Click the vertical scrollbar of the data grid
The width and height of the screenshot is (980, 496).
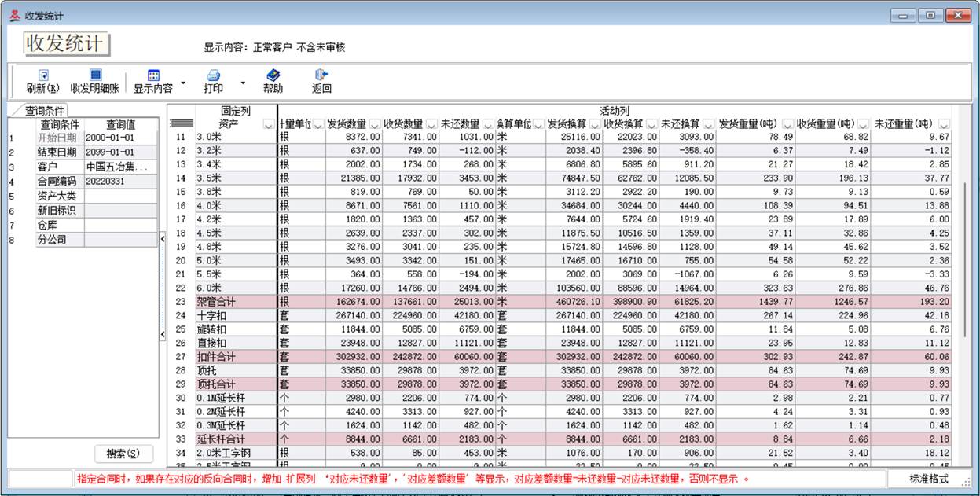[965, 259]
